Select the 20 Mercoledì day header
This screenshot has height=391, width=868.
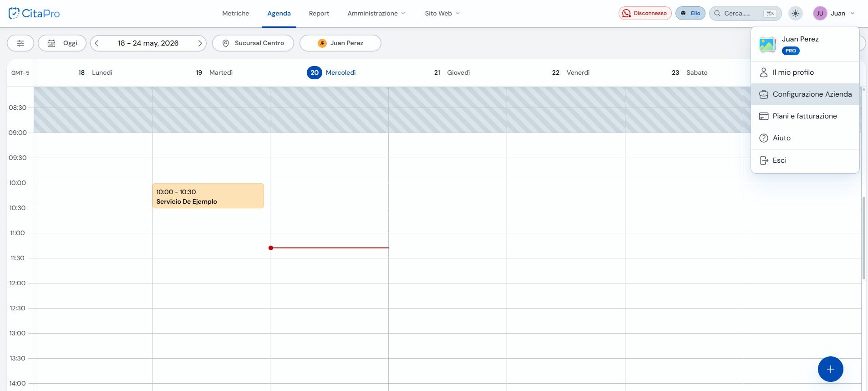(x=331, y=72)
